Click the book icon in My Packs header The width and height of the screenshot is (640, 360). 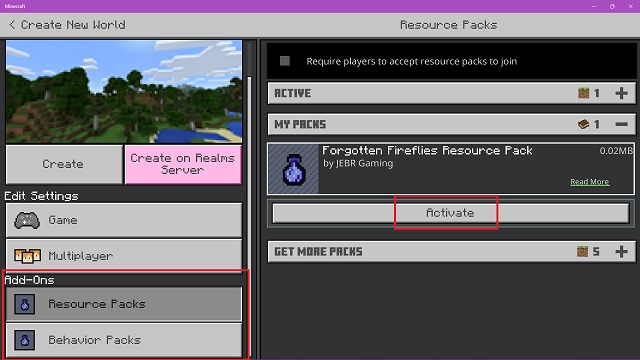coord(583,124)
